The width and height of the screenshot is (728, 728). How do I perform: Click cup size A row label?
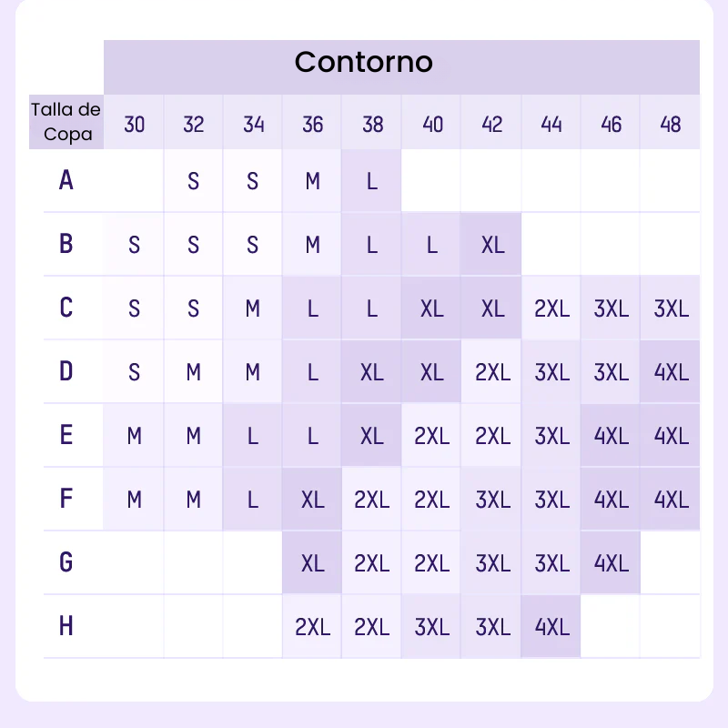pos(66,180)
